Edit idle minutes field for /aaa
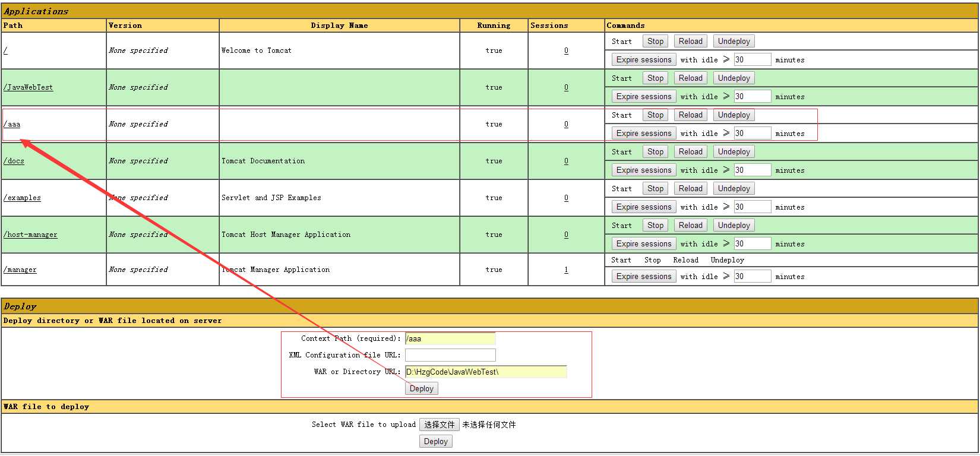Viewport: 980px width, 456px height. (x=753, y=133)
